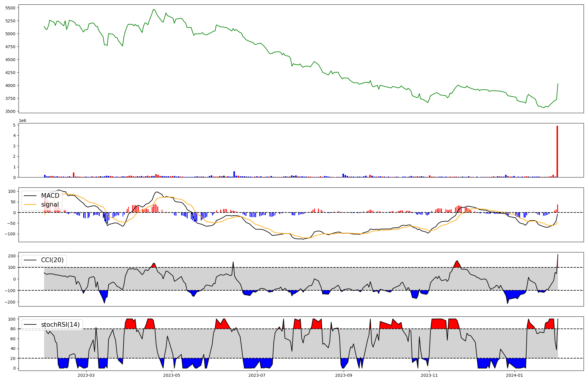Select the stochRSI(14) legend entry
The height and width of the screenshot is (382, 588).
click(60, 324)
